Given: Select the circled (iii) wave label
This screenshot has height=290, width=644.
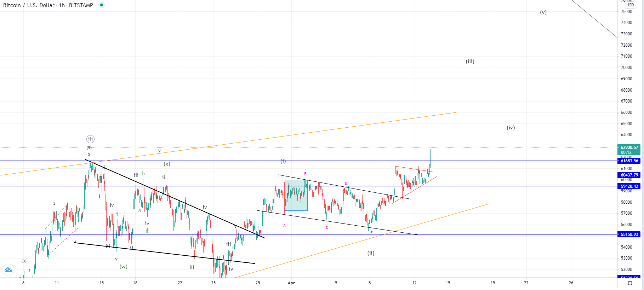Looking at the screenshot, I should pos(90,139).
